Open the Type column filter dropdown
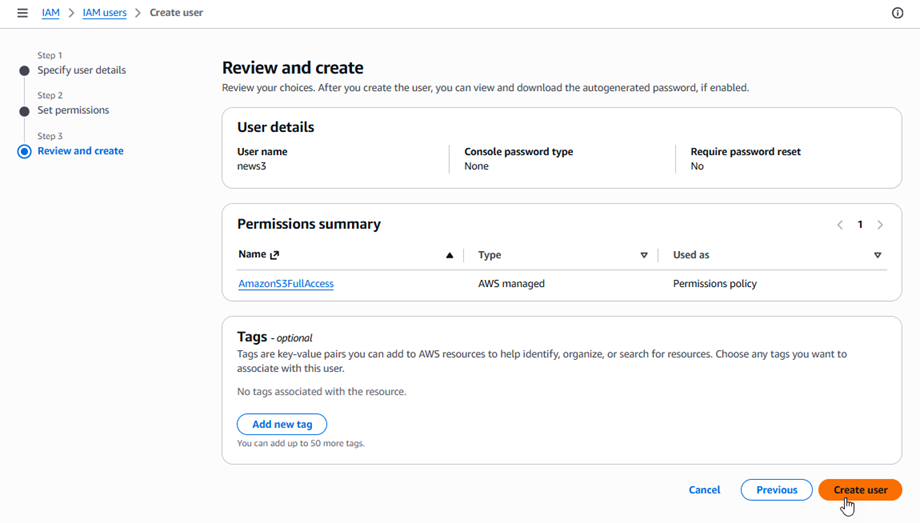The width and height of the screenshot is (920, 523). click(x=644, y=255)
